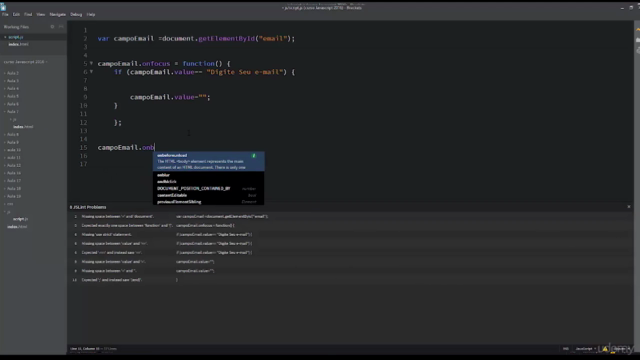Choose previousElementSibling autocomplete suggestion

tap(209, 202)
